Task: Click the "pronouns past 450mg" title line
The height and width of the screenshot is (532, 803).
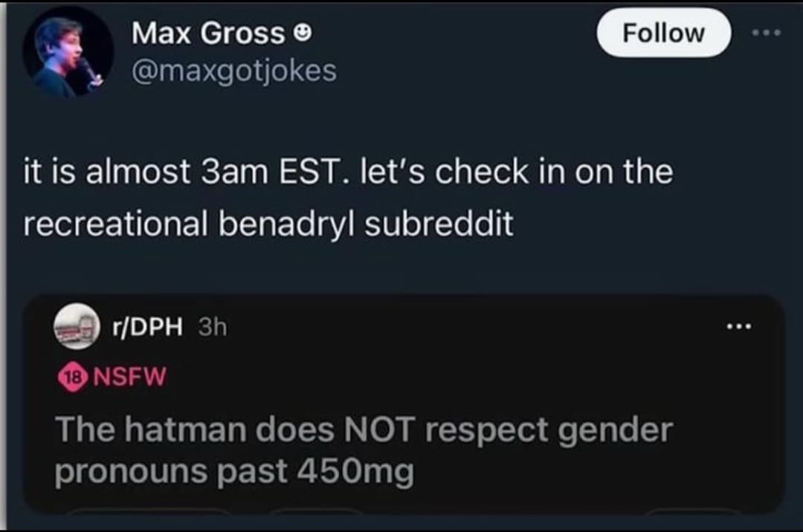Action: tap(233, 472)
